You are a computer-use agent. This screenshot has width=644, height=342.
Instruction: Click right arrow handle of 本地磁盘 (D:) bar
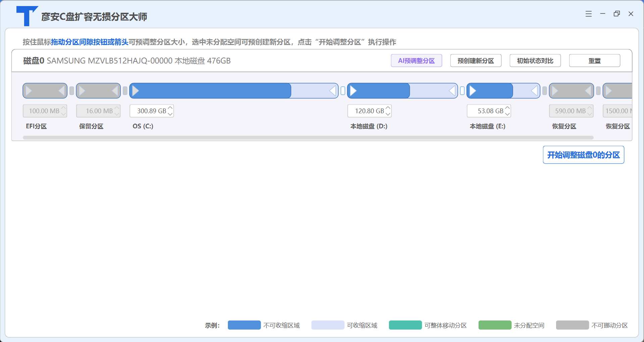(x=452, y=91)
